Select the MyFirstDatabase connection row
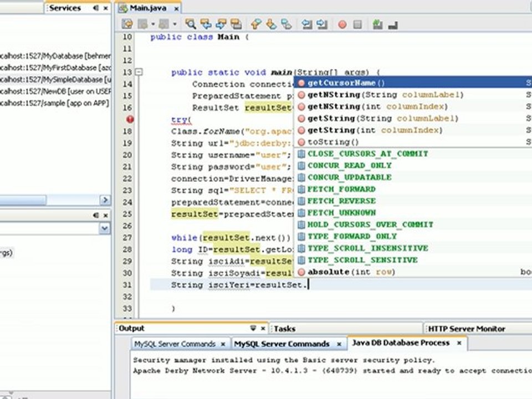Image resolution: width=532 pixels, height=399 pixels. click(55, 68)
